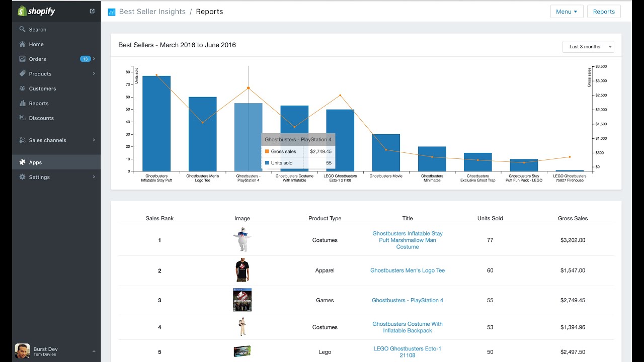The image size is (644, 362).
Task: Click the Settings gear icon
Action: (22, 177)
